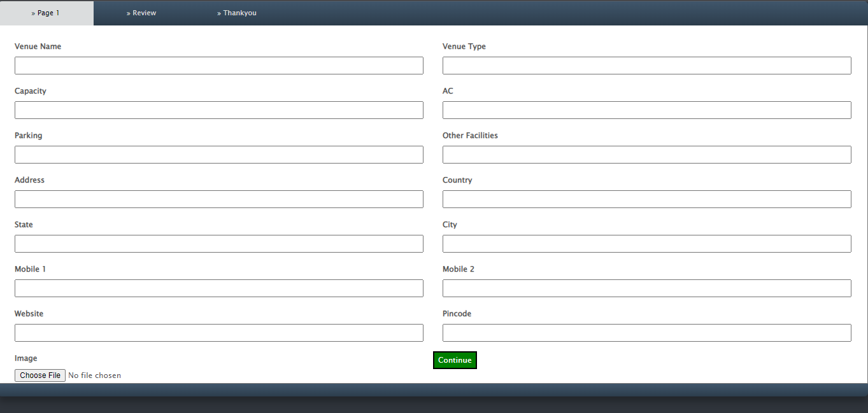
Task: Click the Address text field
Action: (218, 199)
